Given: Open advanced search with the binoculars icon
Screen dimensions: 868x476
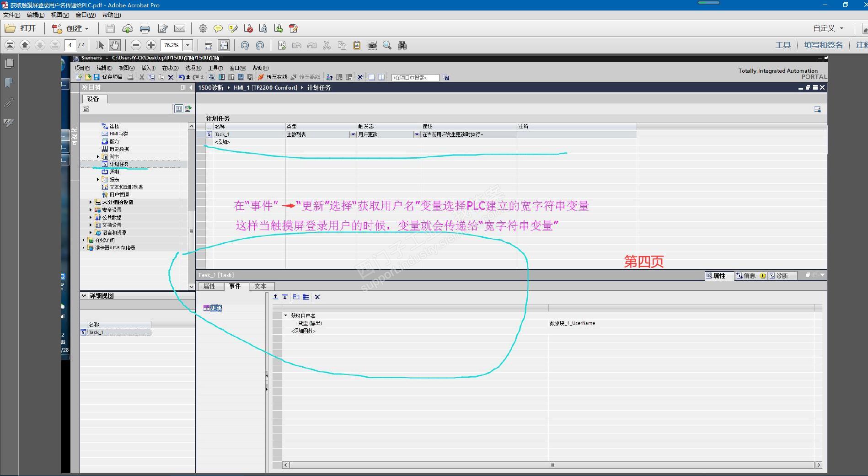Looking at the screenshot, I should pyautogui.click(x=402, y=45).
